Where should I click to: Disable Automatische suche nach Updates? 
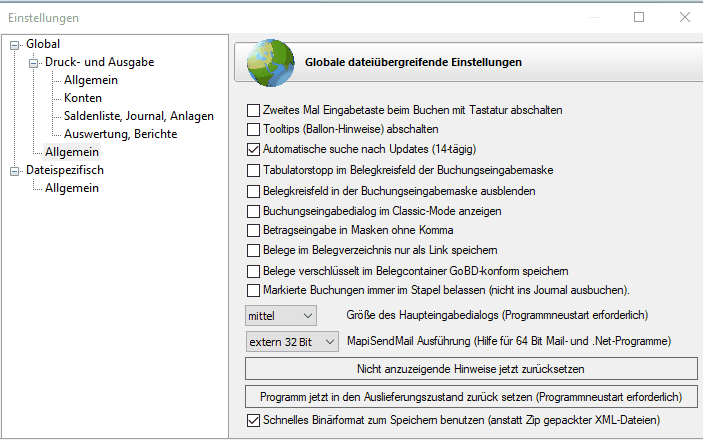253,149
